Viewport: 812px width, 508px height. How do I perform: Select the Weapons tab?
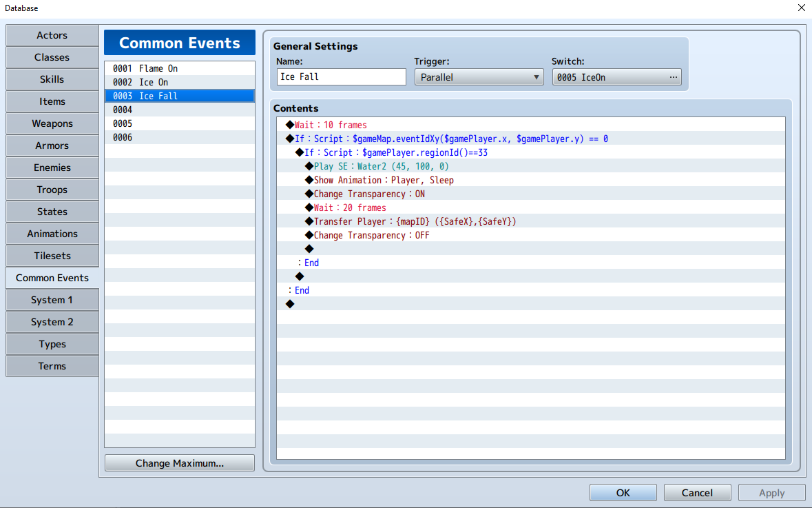tap(52, 123)
